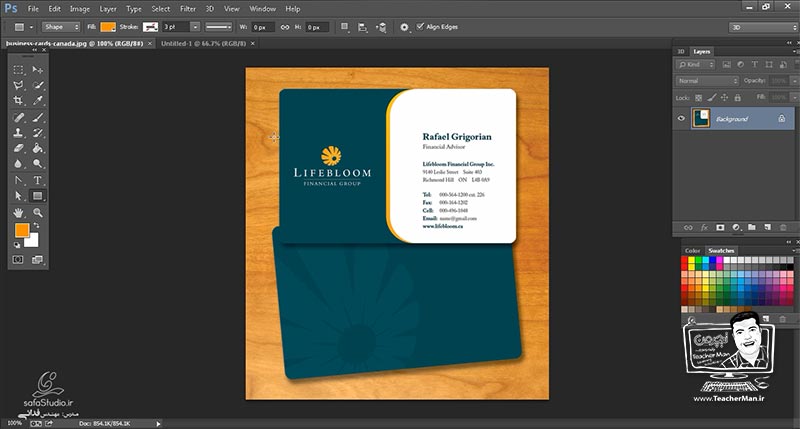
Task: Open the layer Kind filter dropdown
Action: 696,64
